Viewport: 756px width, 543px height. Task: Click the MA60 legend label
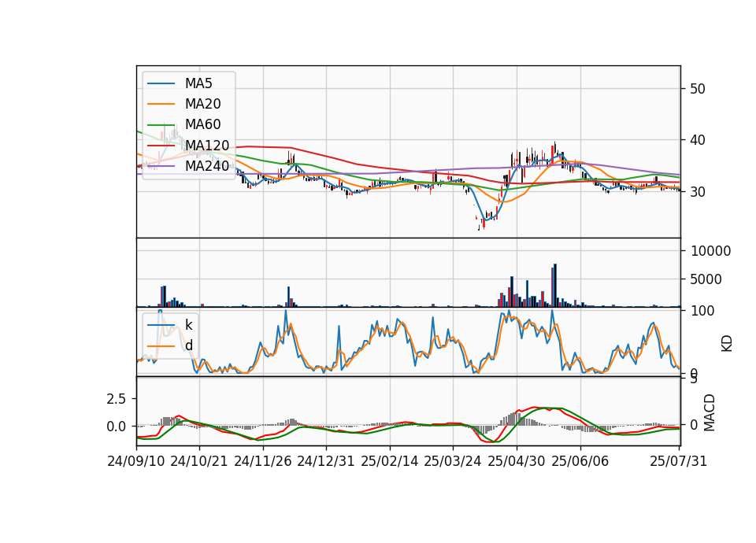click(x=202, y=124)
